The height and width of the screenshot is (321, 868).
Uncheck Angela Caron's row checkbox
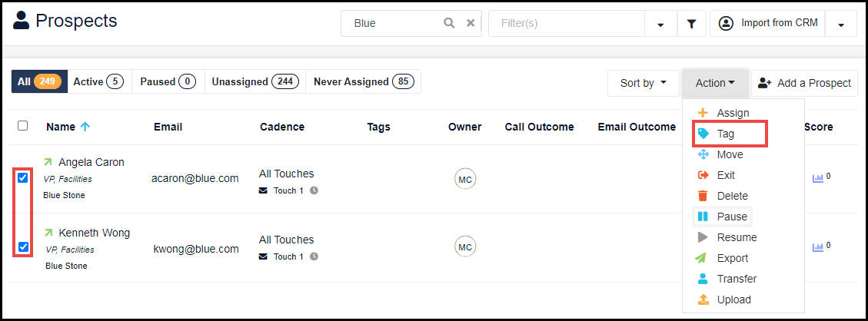(23, 177)
